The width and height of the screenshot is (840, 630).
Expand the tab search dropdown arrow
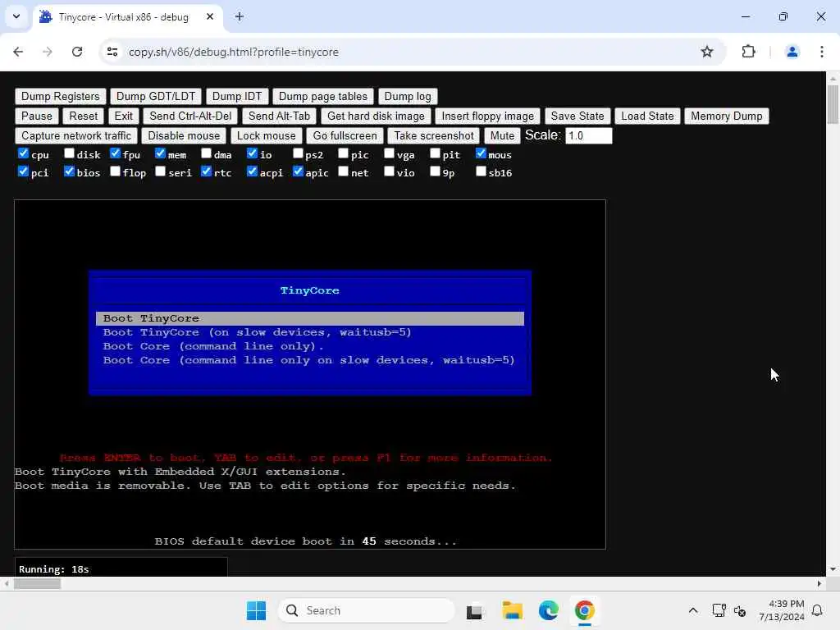click(x=16, y=16)
